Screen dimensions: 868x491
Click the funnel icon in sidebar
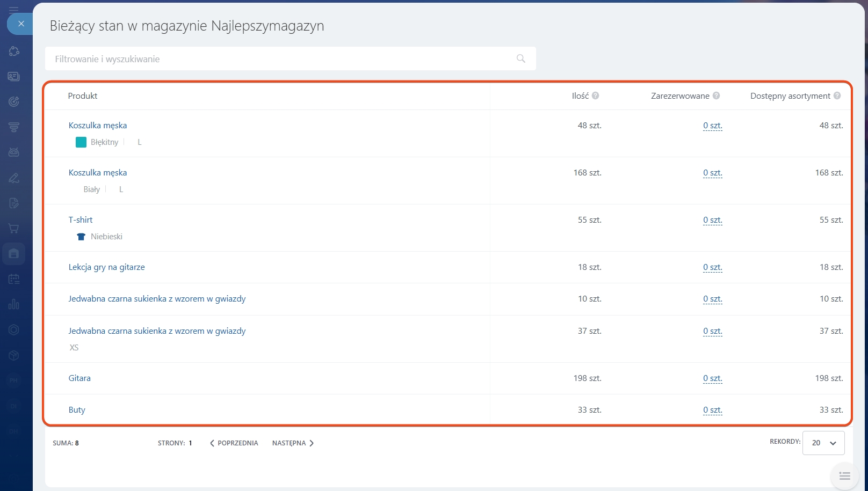click(x=14, y=127)
